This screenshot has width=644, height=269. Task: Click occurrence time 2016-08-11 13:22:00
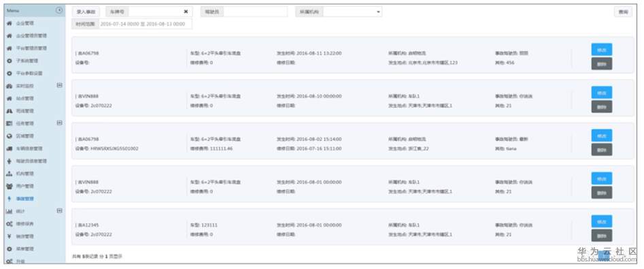pyautogui.click(x=319, y=53)
